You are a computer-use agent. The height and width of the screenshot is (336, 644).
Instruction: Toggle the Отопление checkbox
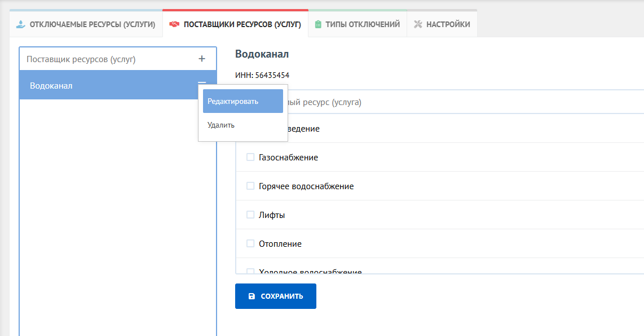250,243
